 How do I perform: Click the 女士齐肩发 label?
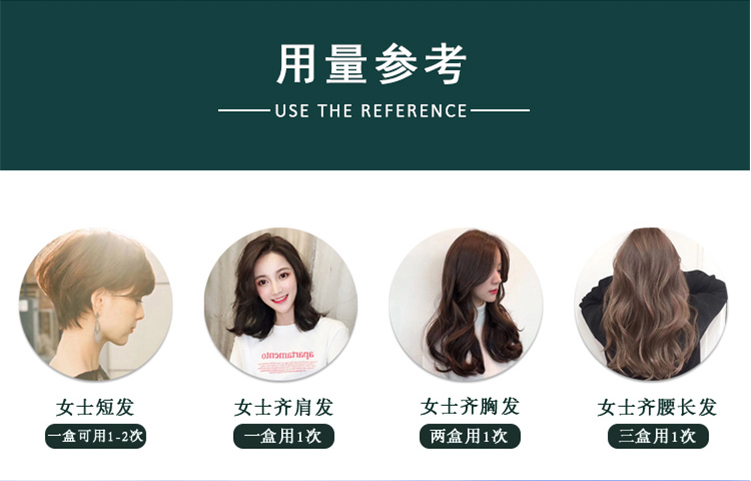(x=284, y=407)
